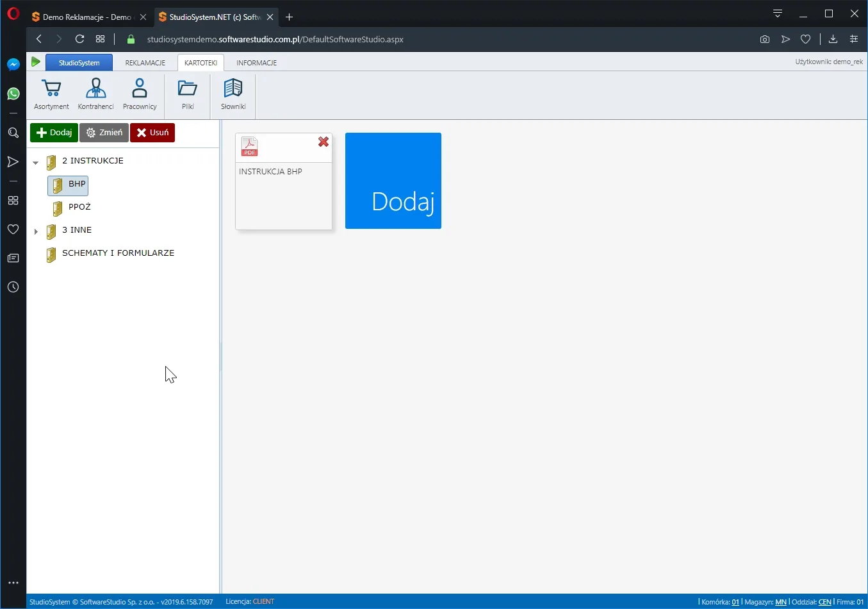Image resolution: width=868 pixels, height=609 pixels.
Task: Select the 2 INSTRUKCJE folder
Action: coord(85,162)
